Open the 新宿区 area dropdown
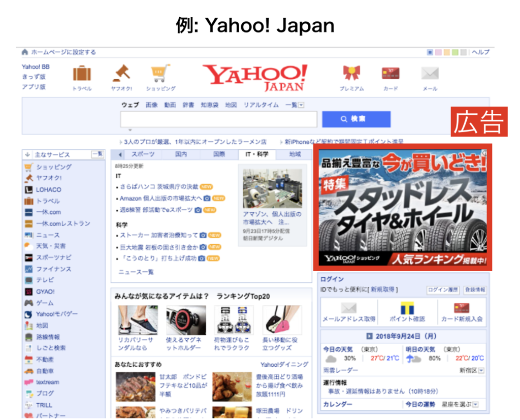This screenshot has width=520, height=420. coord(481,371)
